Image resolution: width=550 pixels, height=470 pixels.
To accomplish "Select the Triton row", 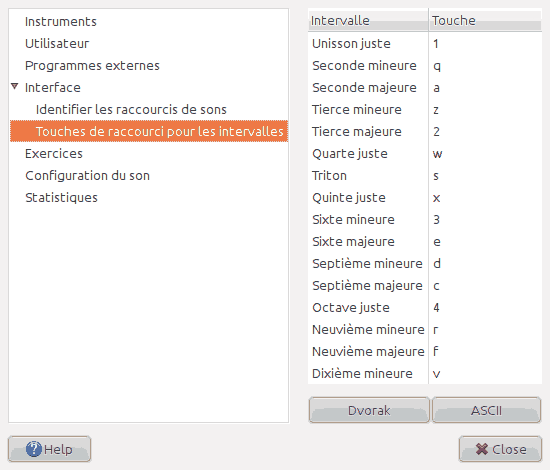I will pos(425,176).
